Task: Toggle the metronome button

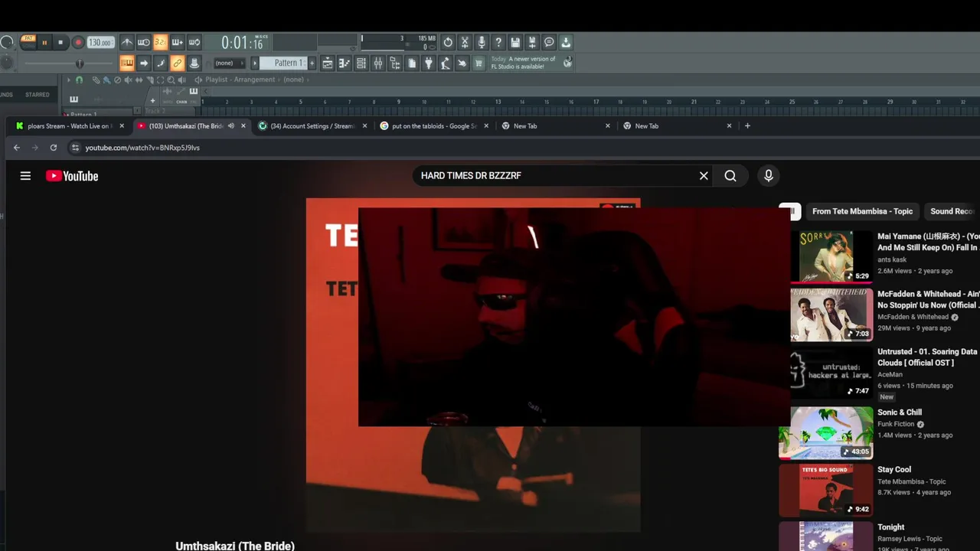Action: click(x=127, y=42)
